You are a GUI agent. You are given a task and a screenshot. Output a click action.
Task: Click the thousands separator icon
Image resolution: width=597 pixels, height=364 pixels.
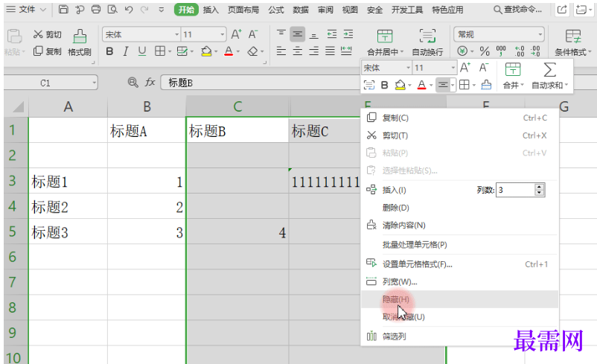pyautogui.click(x=501, y=51)
